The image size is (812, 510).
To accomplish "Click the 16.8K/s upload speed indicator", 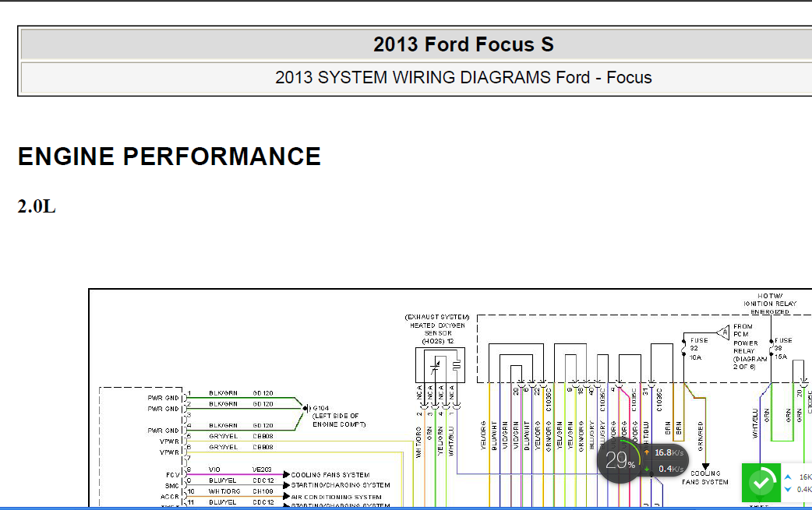I will coord(664,452).
